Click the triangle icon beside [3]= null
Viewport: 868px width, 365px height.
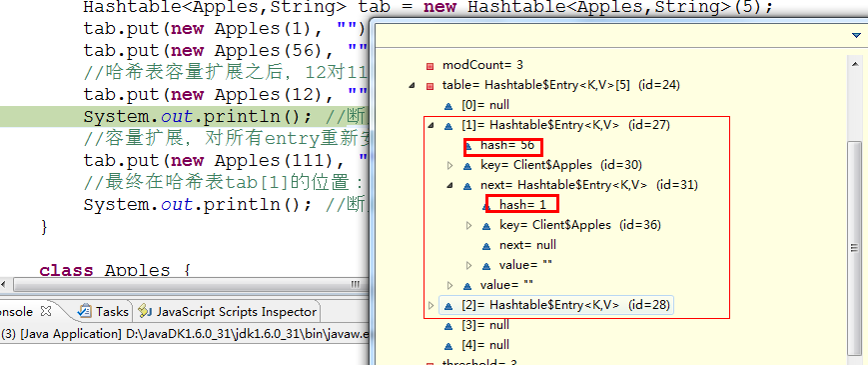coord(448,326)
